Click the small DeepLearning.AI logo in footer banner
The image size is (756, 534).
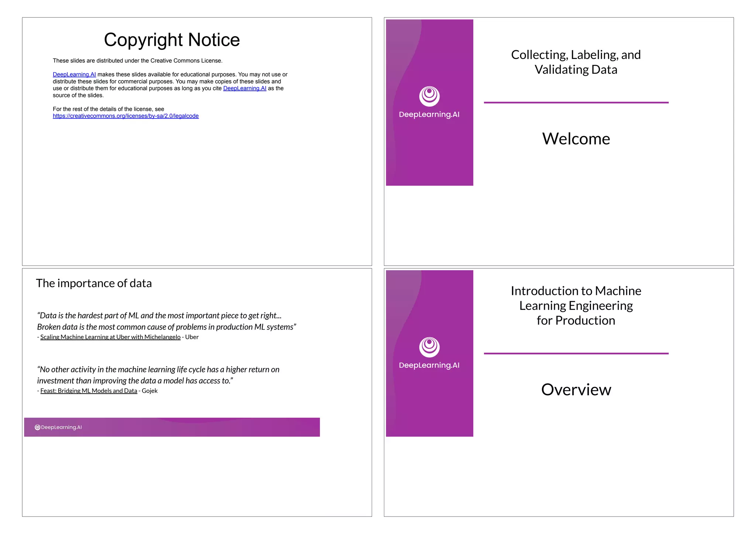point(58,427)
